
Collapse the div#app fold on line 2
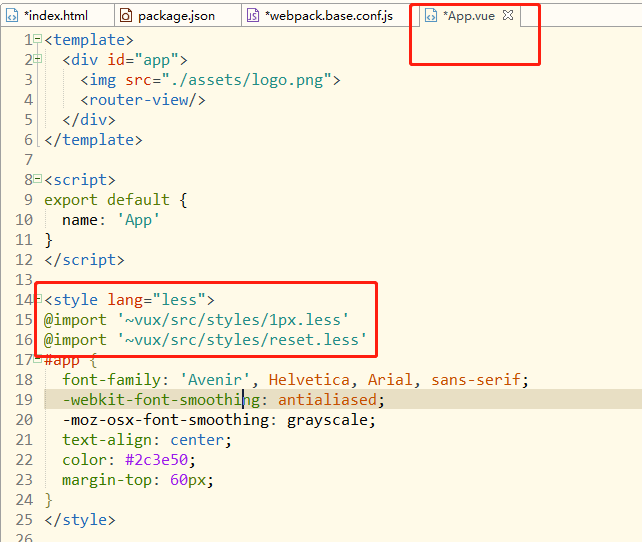coord(38,59)
